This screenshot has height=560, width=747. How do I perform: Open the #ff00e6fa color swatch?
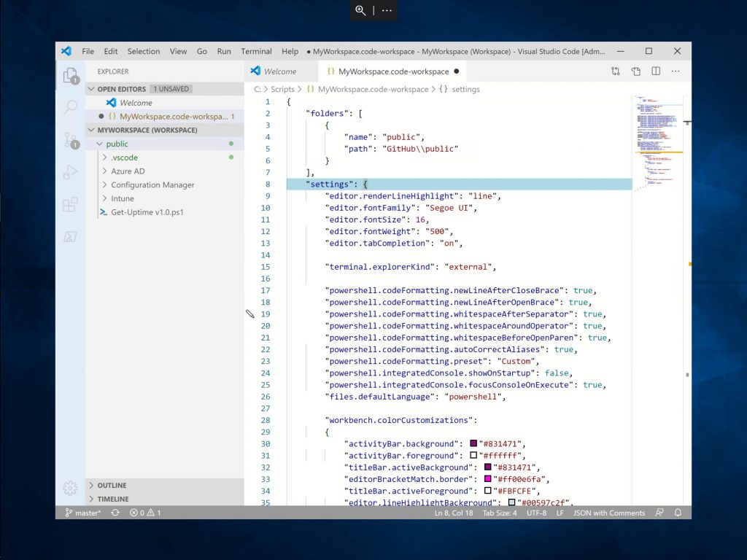tap(488, 478)
